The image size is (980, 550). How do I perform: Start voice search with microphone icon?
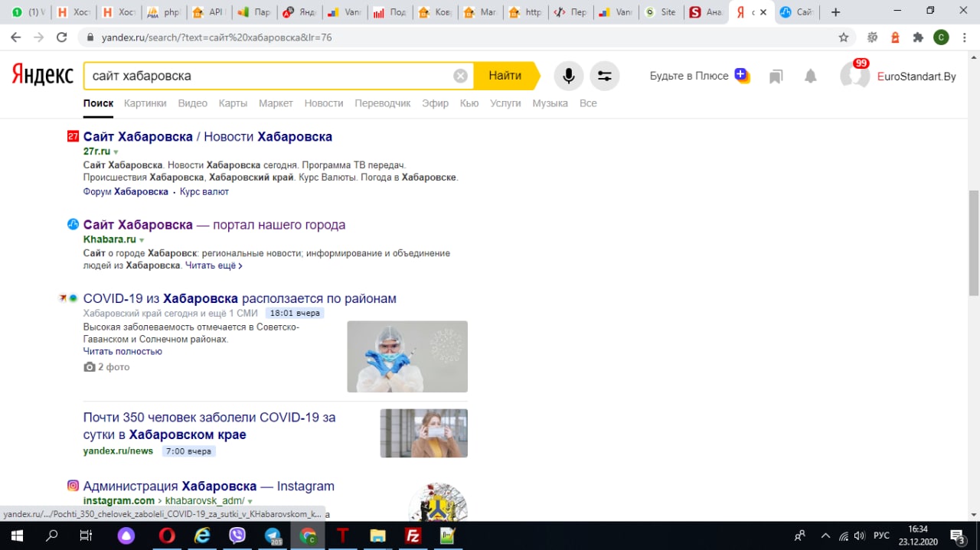coord(569,76)
